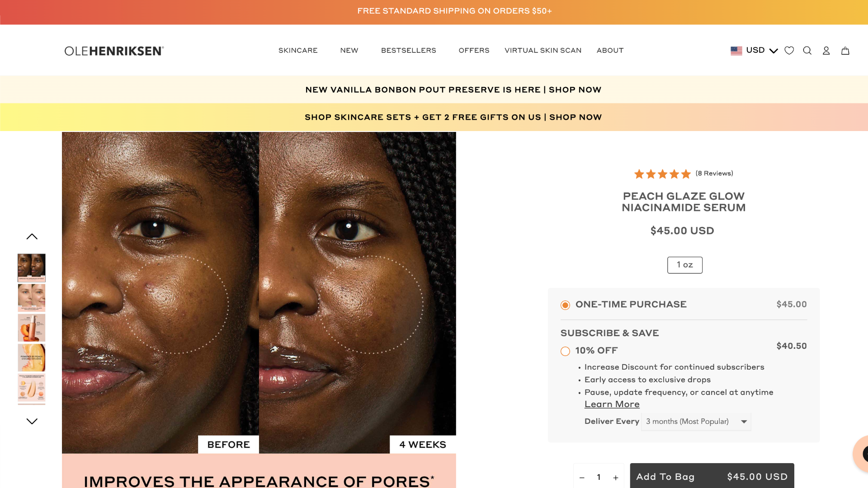Open the BESTSELLERS menu
868x488 pixels.
point(409,51)
